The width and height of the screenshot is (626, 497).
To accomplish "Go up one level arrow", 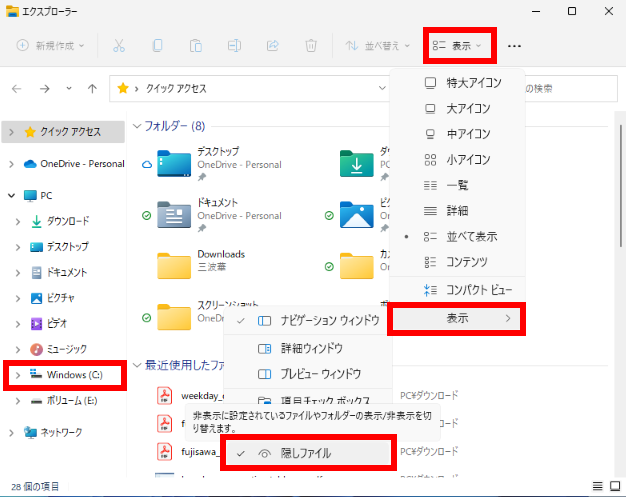I will pyautogui.click(x=92, y=89).
